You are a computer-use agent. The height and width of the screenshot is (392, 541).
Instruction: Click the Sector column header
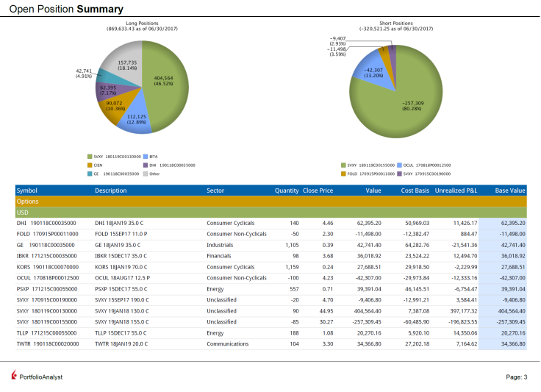click(215, 190)
